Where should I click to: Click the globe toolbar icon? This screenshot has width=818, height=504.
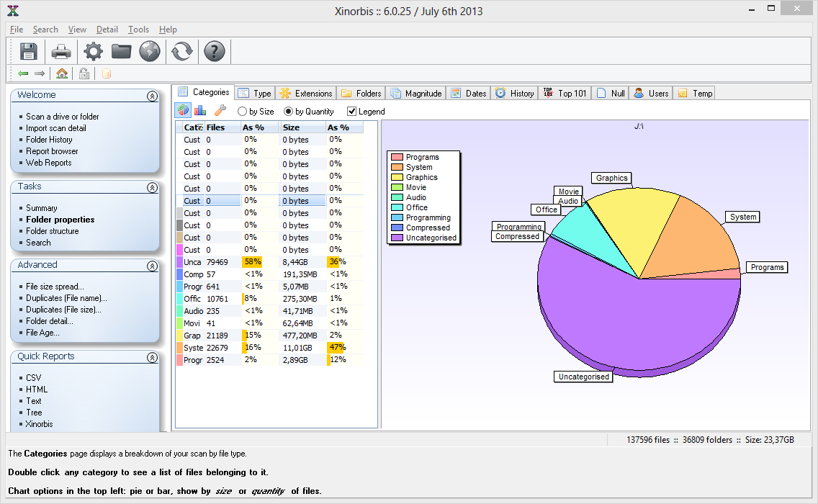point(150,51)
